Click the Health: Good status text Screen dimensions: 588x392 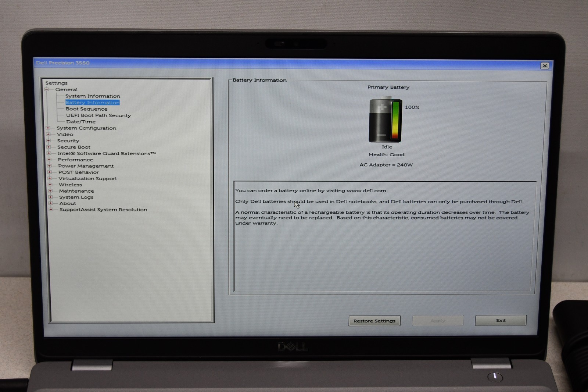pyautogui.click(x=387, y=154)
